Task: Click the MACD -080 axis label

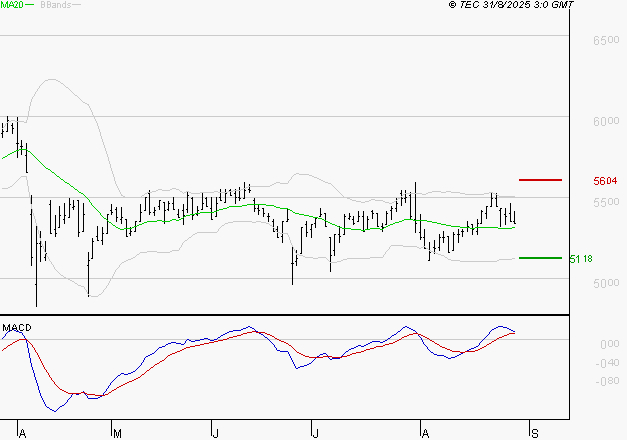Action: [x=608, y=381]
